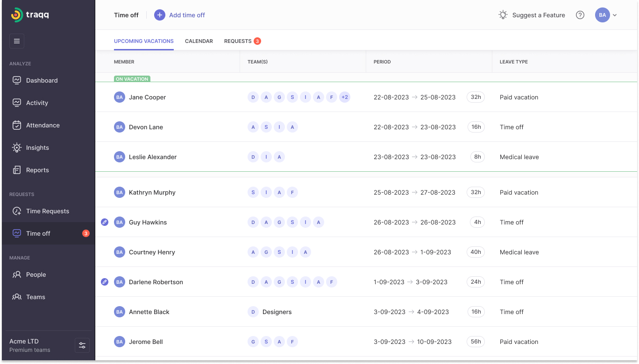
Task: Expand Jane Cooper's +2 more teams badge
Action: pyautogui.click(x=345, y=97)
